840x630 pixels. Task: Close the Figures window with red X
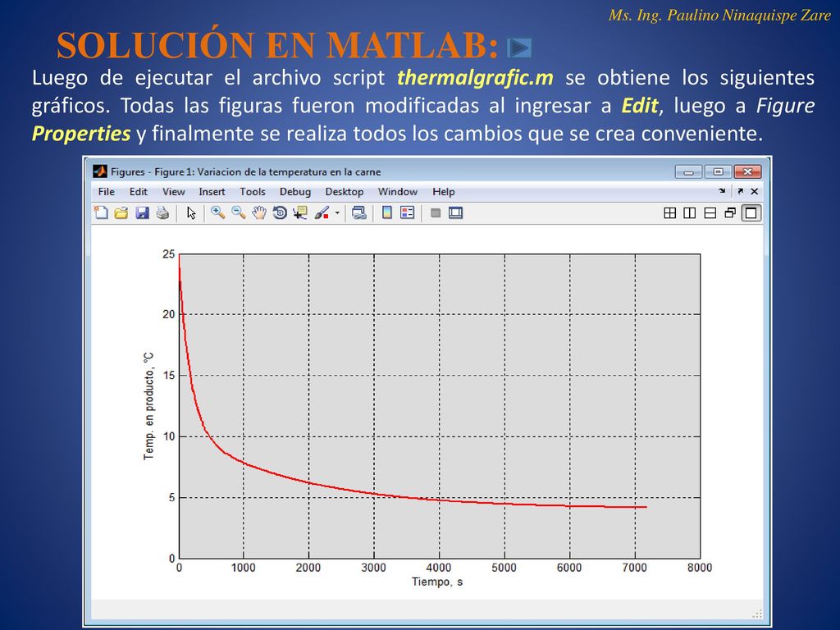pos(747,172)
